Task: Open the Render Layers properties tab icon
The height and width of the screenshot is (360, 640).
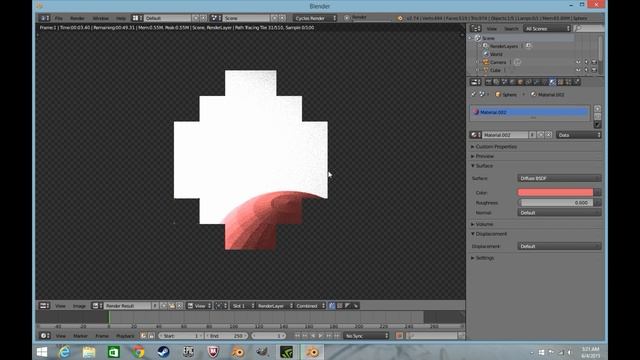Action: point(497,82)
